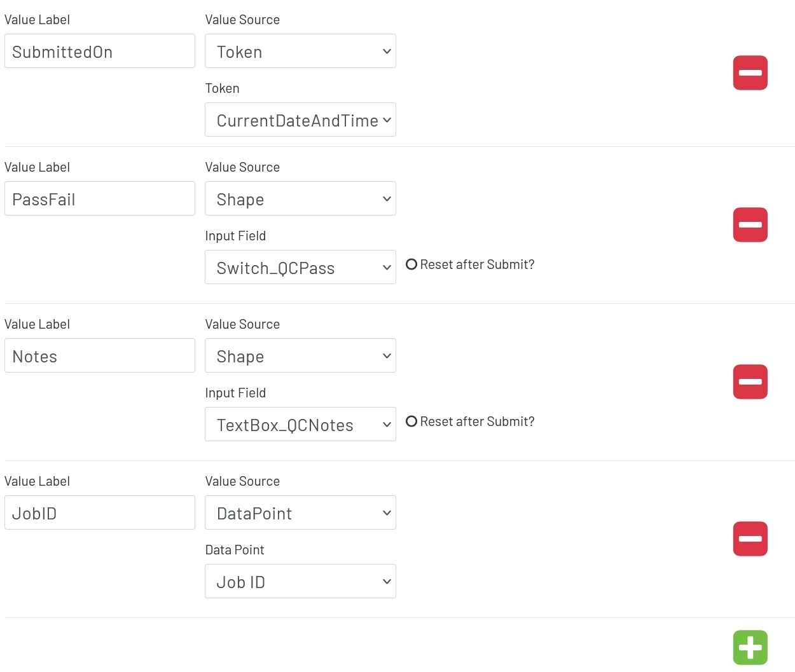The image size is (795, 672).
Task: Add a new value row
Action: [750, 647]
